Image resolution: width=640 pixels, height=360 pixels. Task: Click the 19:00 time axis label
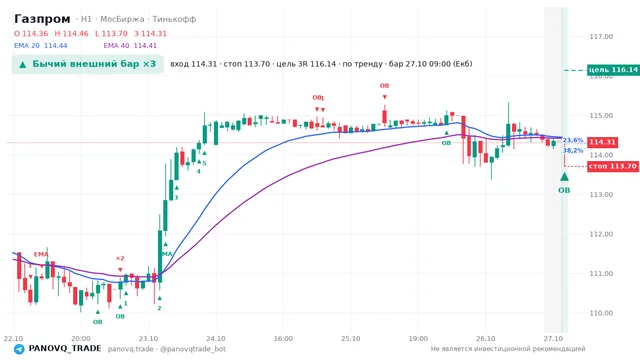pos(418,339)
